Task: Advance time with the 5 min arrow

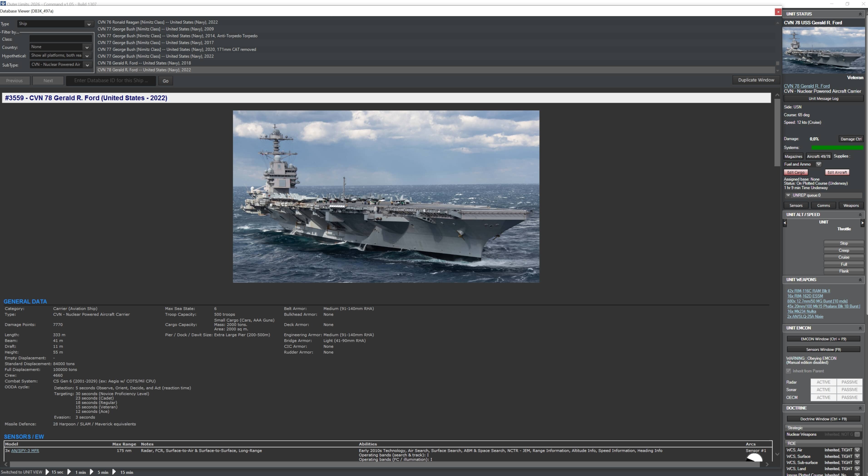Action: [91, 472]
